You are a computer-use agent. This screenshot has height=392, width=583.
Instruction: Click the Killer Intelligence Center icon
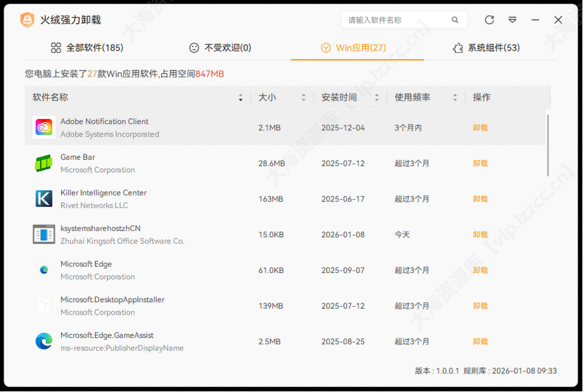click(44, 199)
